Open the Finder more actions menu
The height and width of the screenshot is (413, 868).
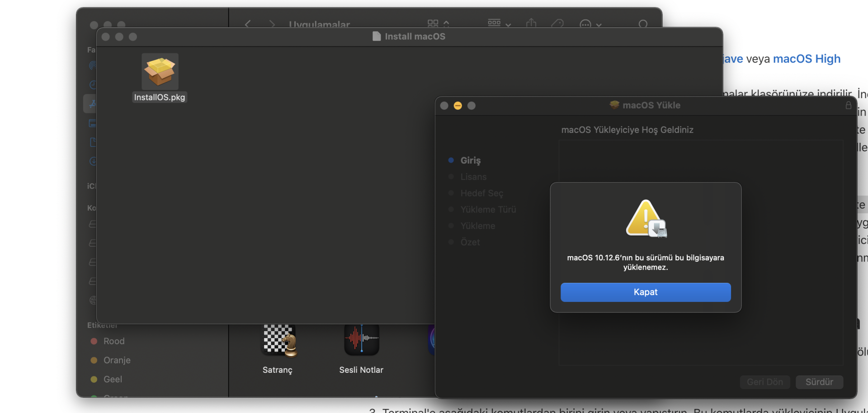point(590,24)
